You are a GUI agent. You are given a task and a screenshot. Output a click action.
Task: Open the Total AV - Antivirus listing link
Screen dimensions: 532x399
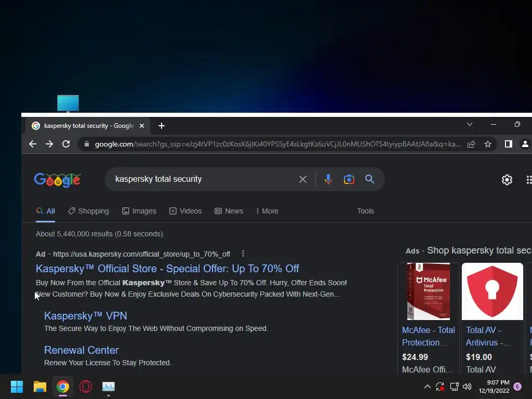click(x=488, y=336)
